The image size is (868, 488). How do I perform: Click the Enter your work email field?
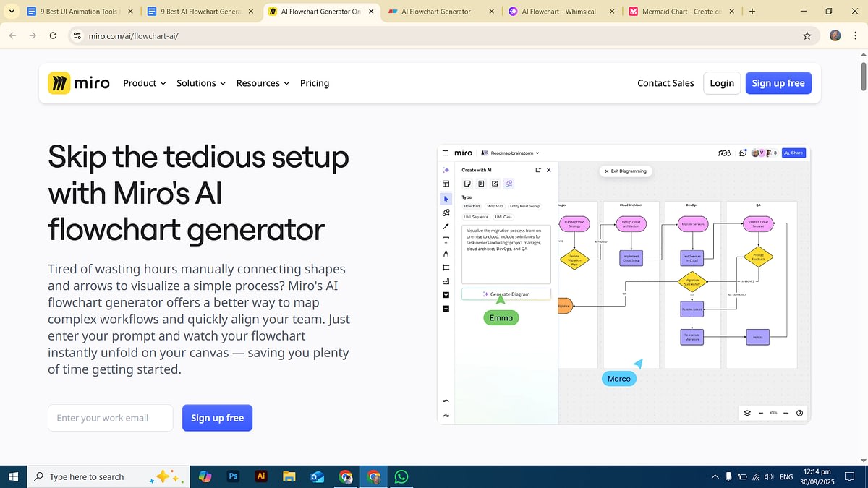[110, 418]
